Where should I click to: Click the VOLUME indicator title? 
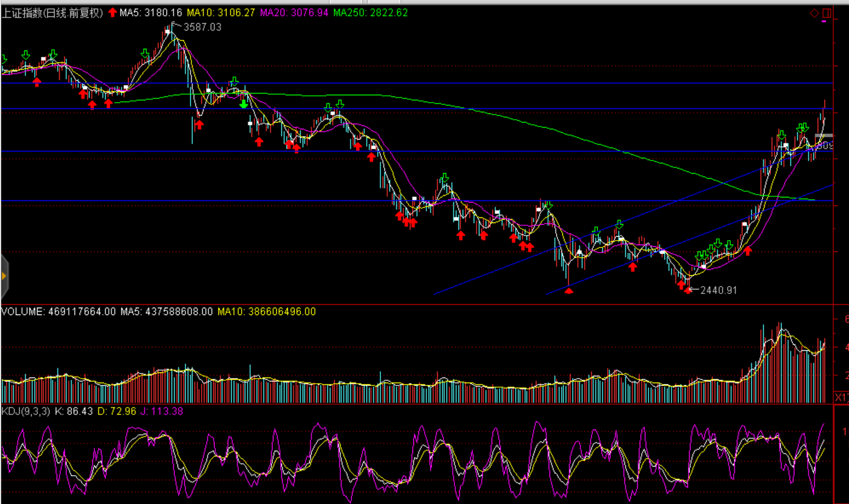[58, 312]
